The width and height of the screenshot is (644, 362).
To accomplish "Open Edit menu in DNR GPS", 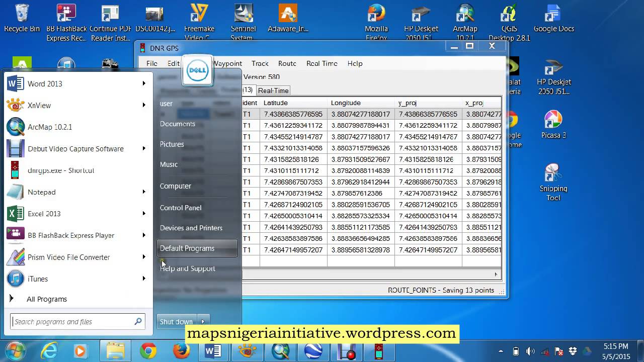I will 174,63.
